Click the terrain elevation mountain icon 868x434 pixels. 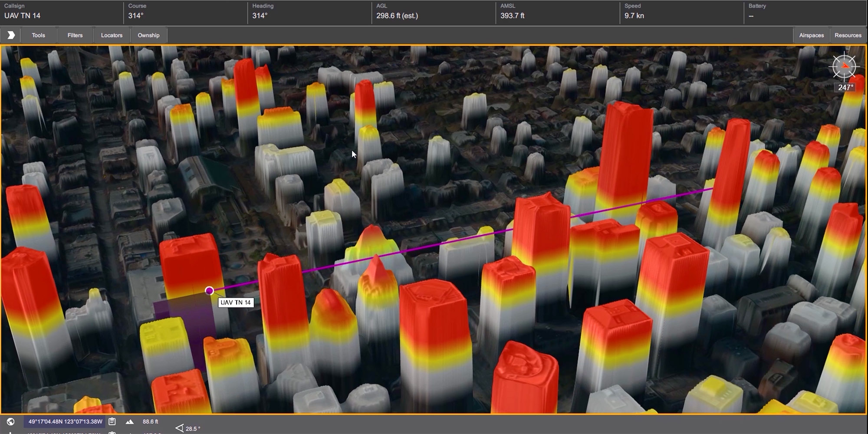[x=129, y=421]
